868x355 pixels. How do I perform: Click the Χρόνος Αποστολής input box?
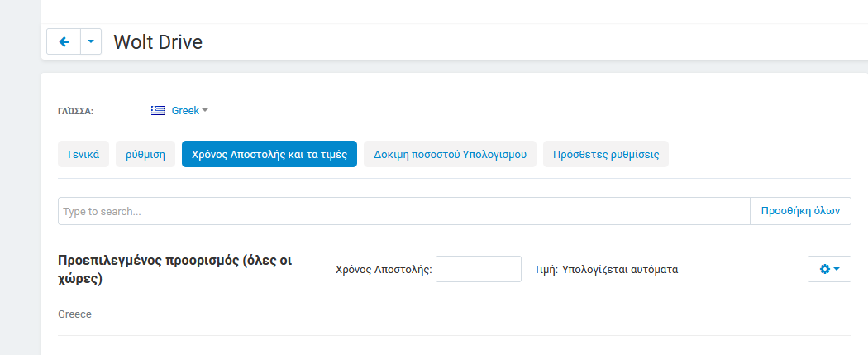(479, 269)
